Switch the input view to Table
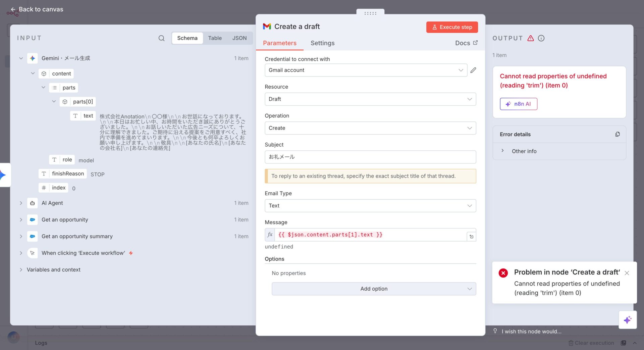 (215, 38)
